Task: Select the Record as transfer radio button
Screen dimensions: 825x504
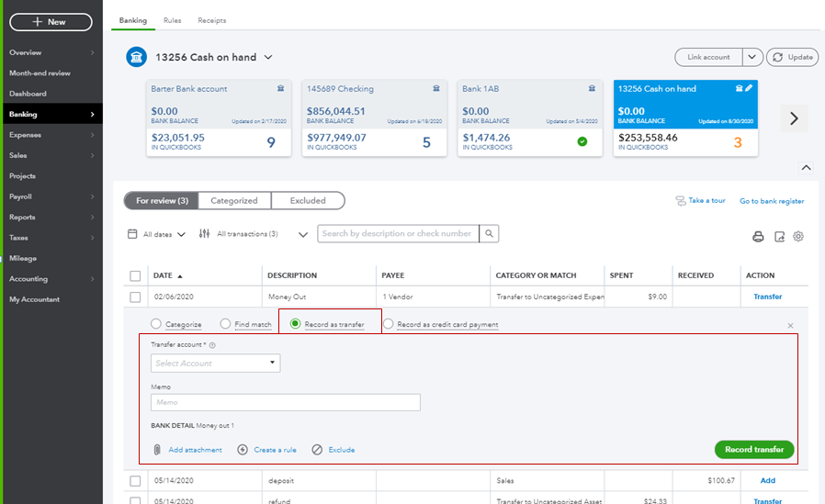Action: click(x=295, y=324)
